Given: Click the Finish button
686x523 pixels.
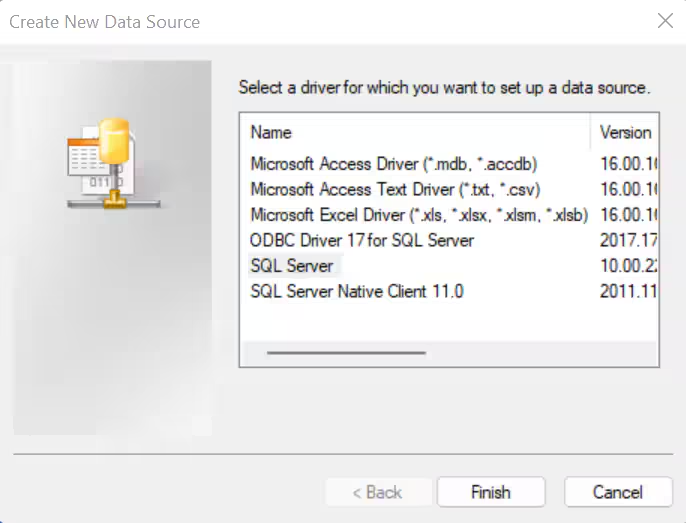Looking at the screenshot, I should [x=491, y=492].
